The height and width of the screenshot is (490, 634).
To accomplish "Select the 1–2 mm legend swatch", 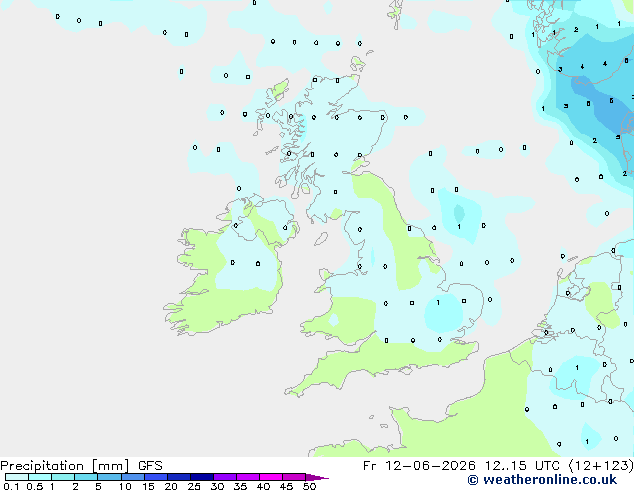I will (63, 477).
